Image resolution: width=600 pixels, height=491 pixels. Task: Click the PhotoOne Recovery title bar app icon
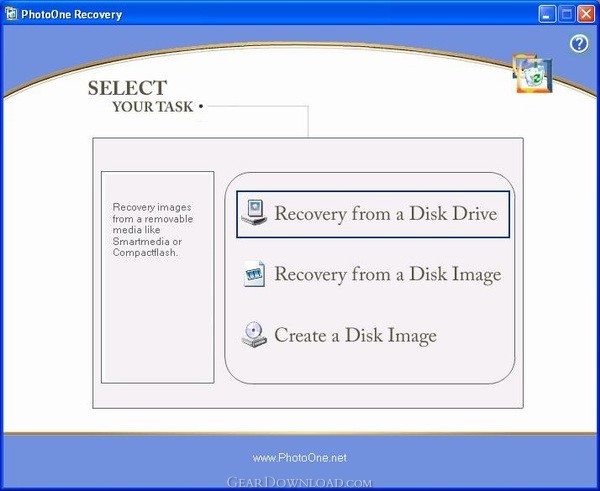tap(11, 14)
